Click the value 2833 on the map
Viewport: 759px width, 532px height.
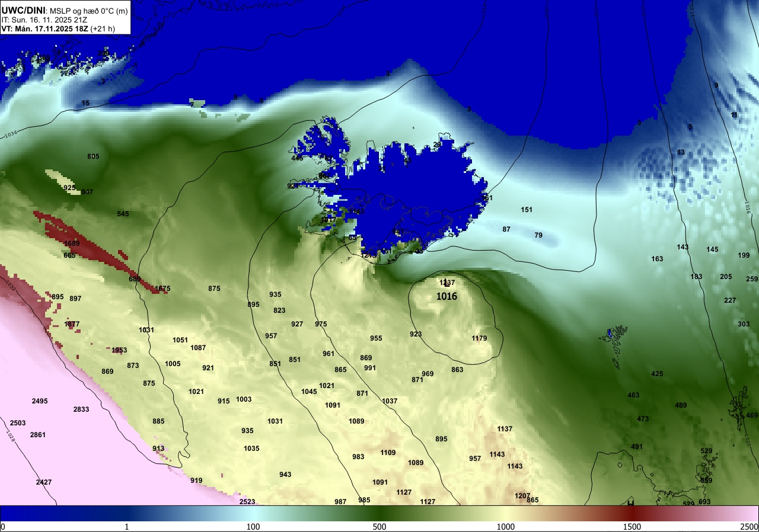(81, 409)
